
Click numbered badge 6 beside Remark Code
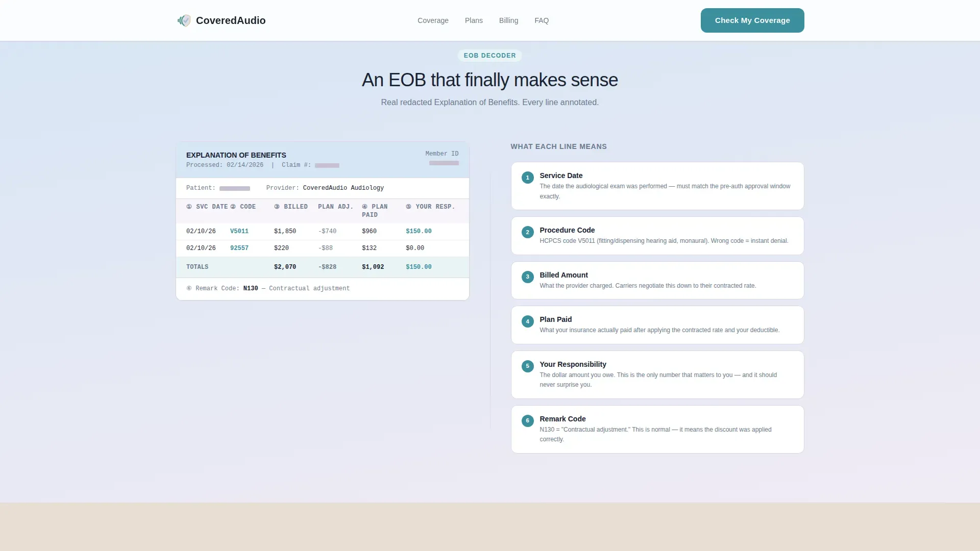tap(528, 421)
